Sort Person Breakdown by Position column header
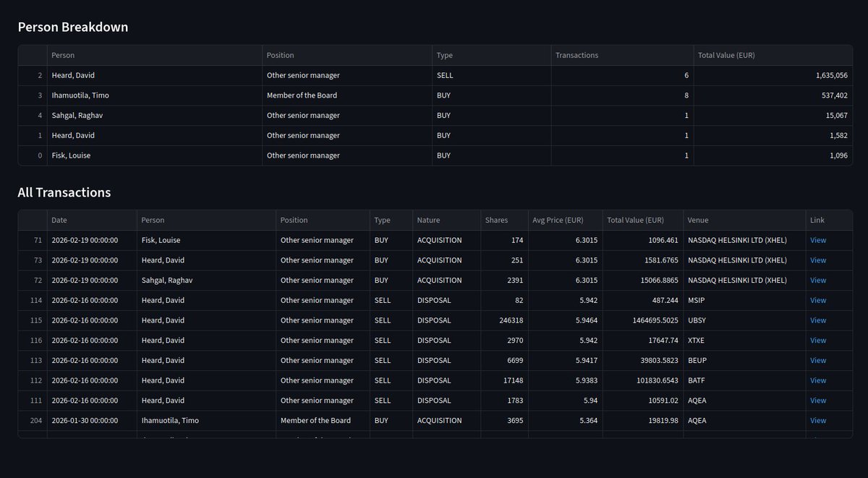The width and height of the screenshot is (868, 478). pyautogui.click(x=347, y=55)
